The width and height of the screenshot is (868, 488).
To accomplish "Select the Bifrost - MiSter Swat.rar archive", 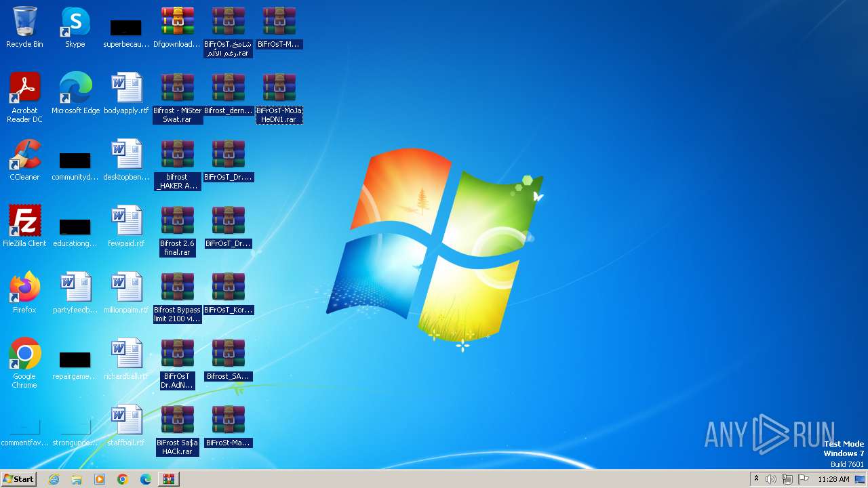I will (x=177, y=98).
